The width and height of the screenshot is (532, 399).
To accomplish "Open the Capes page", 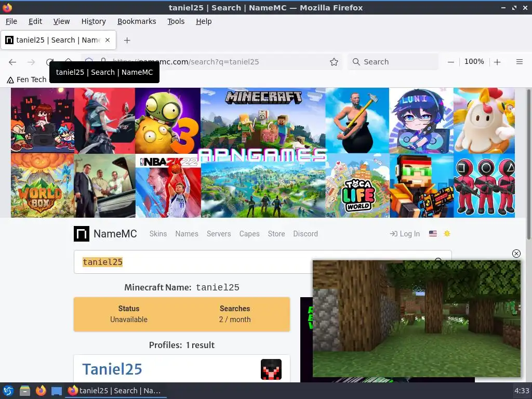I will point(249,234).
